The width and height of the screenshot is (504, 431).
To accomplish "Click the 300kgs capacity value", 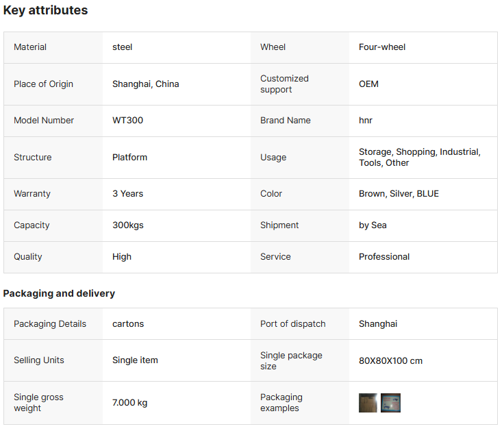I will tap(127, 225).
